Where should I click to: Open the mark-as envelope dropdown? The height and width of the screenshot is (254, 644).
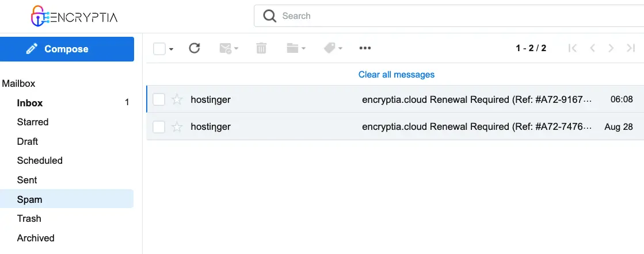pos(228,48)
